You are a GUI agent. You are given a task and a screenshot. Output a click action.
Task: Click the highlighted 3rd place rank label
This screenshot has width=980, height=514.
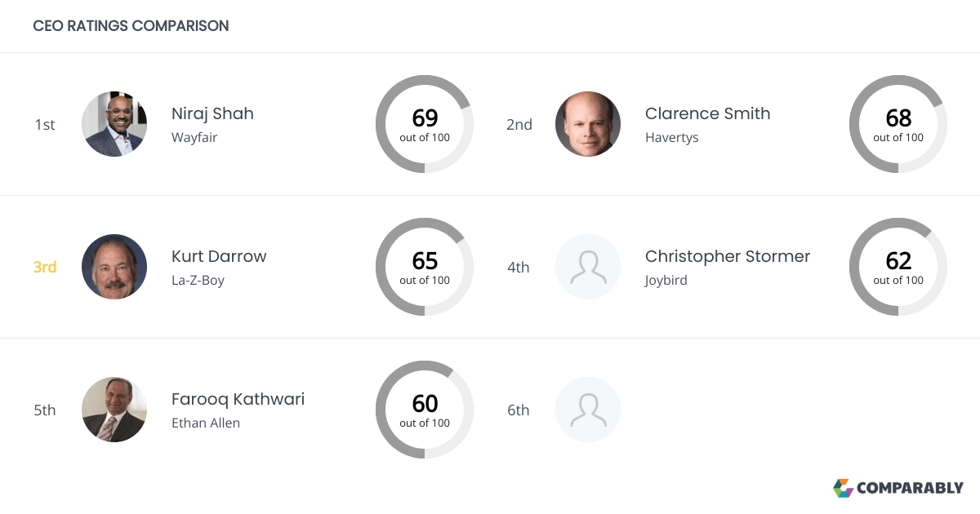45,267
